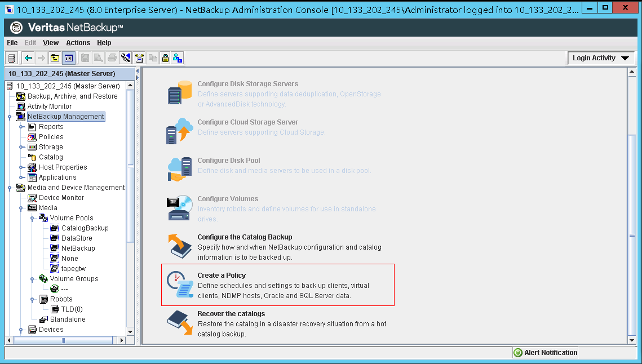Screen dimensions: 642x364
Task: Collapse the Volume Pools tree node
Action: tap(32, 217)
